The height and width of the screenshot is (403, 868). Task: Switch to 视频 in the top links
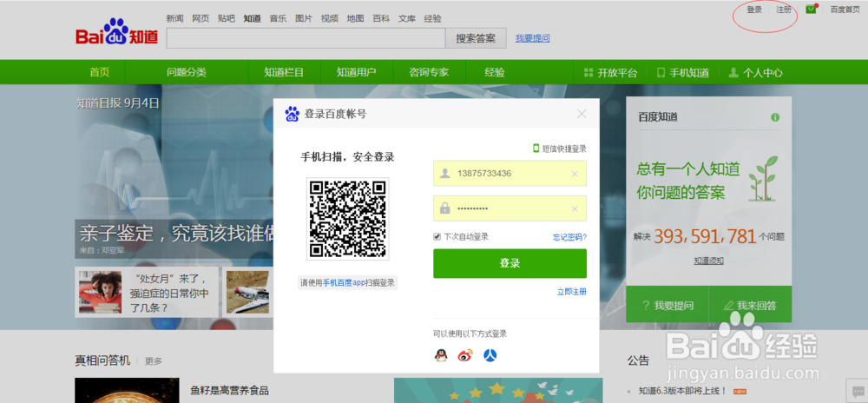[329, 18]
